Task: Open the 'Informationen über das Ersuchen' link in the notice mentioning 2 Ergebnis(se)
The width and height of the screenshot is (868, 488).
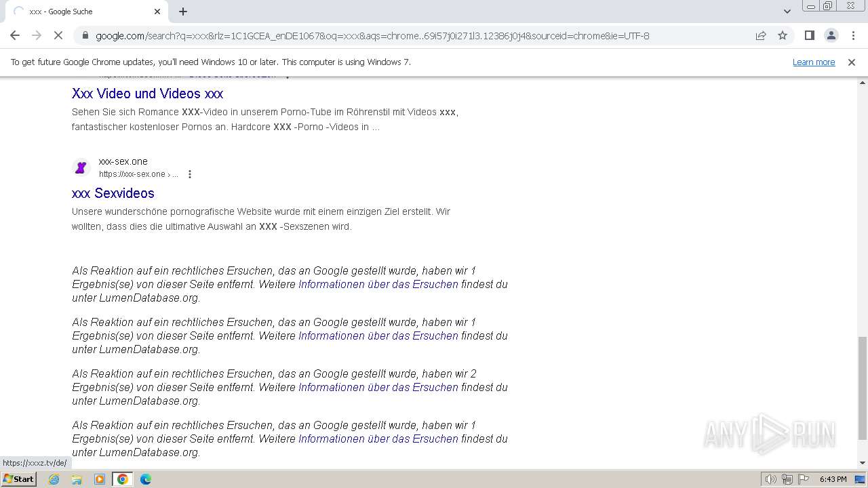Action: coord(378,387)
